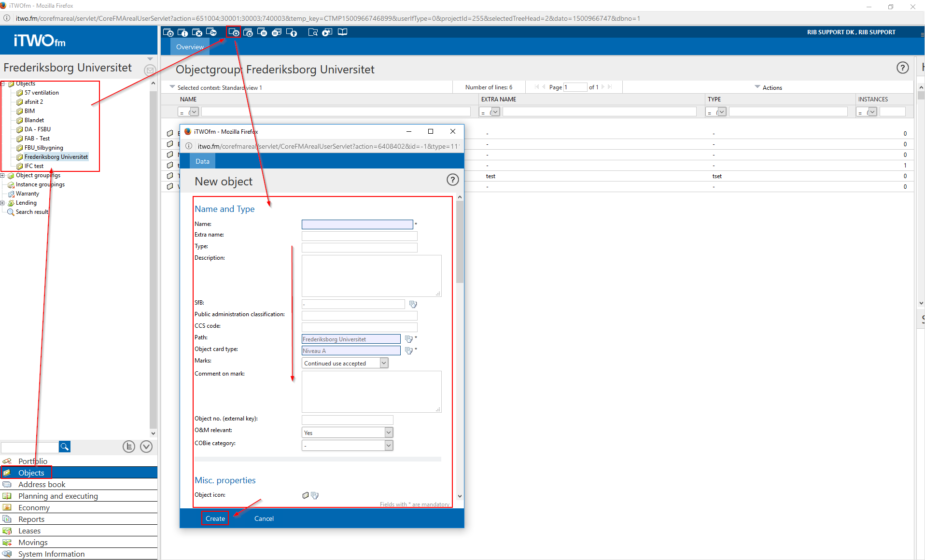925x560 pixels.
Task: Expand the Object groupings tree node
Action: 3,176
